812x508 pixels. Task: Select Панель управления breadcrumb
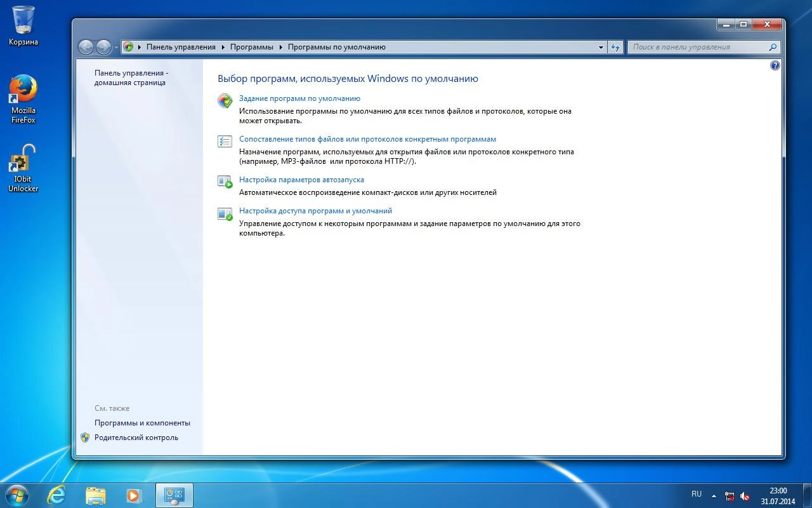coord(181,47)
